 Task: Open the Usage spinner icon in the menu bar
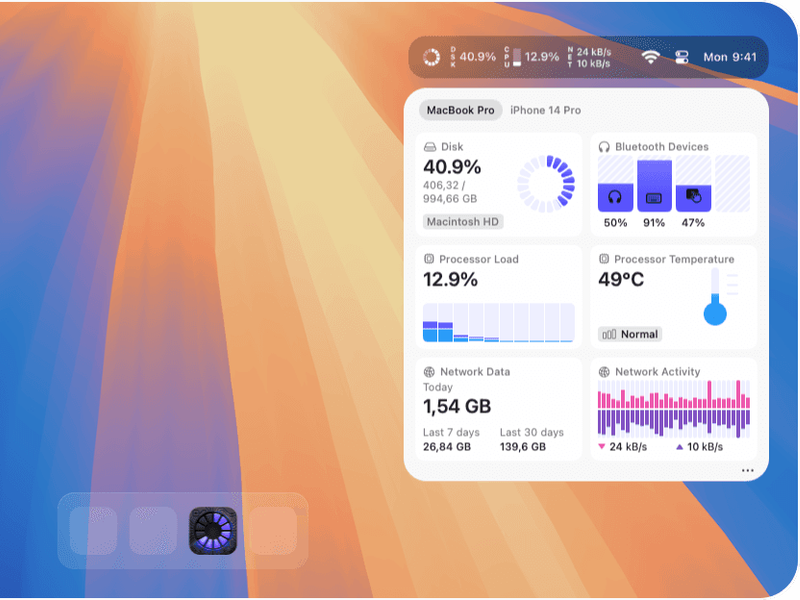click(x=430, y=57)
